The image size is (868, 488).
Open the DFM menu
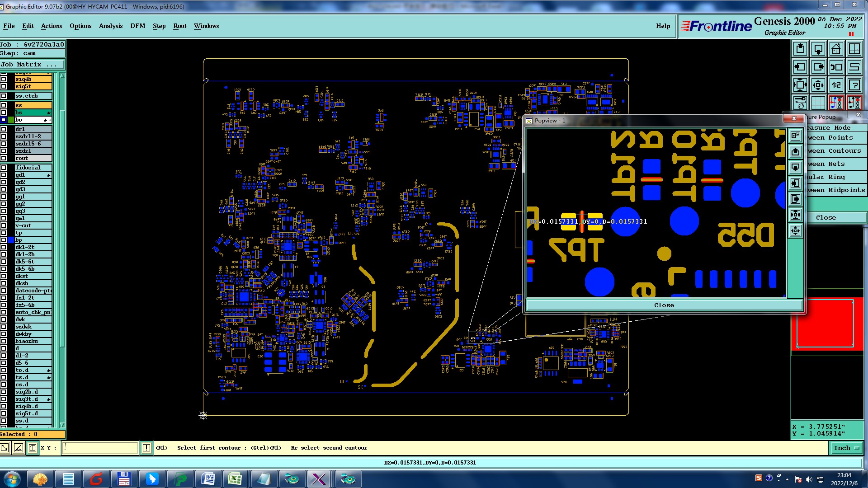(x=137, y=26)
